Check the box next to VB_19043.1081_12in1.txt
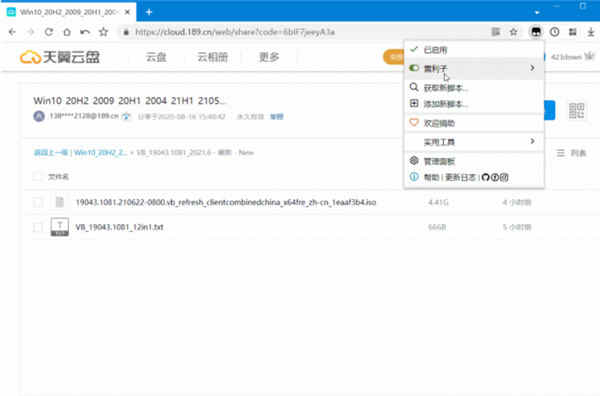Screen dimensions: 600x396 pyautogui.click(x=38, y=227)
